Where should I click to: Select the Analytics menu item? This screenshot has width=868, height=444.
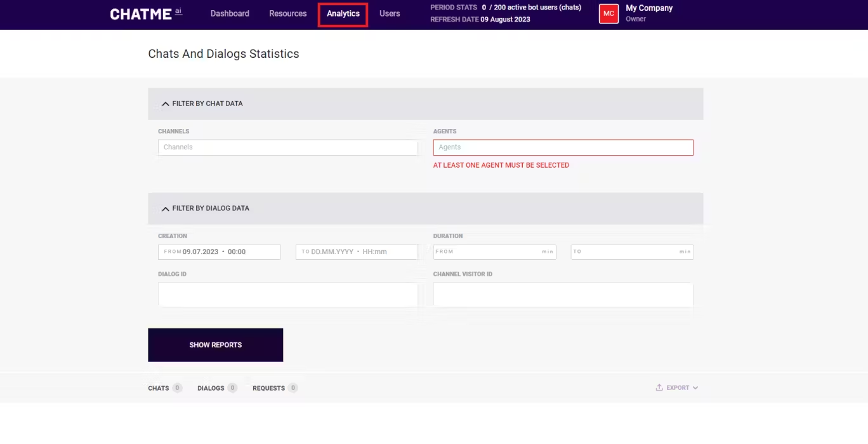click(343, 13)
